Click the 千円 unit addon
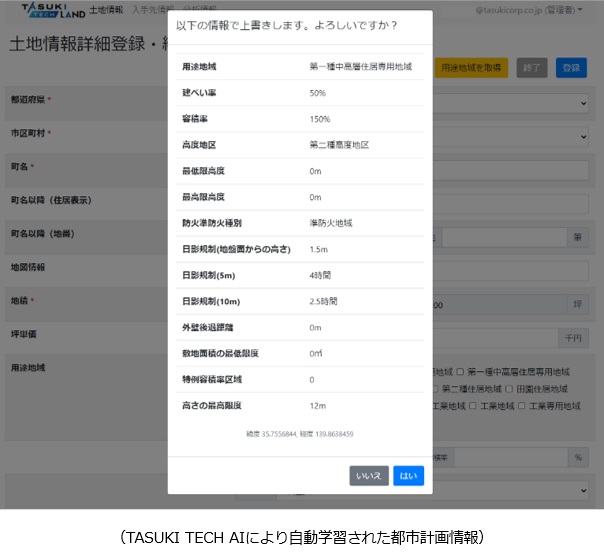This screenshot has height=558, width=604. 573,338
